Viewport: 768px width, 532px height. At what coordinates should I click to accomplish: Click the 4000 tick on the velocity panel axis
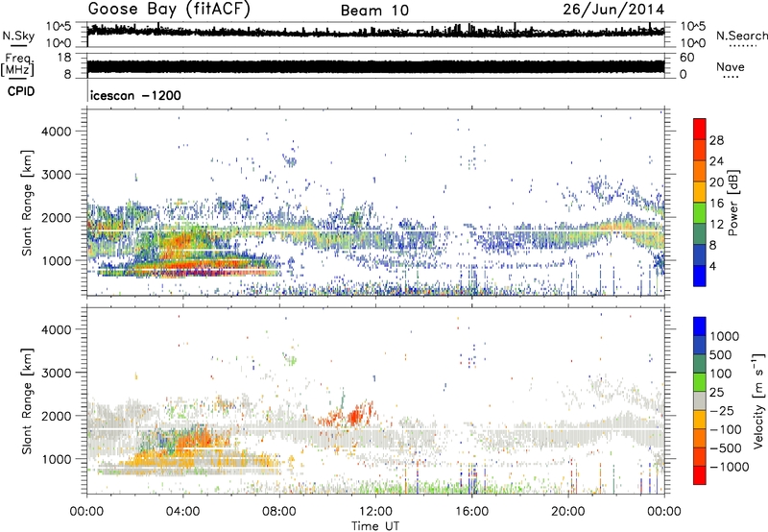(x=56, y=329)
